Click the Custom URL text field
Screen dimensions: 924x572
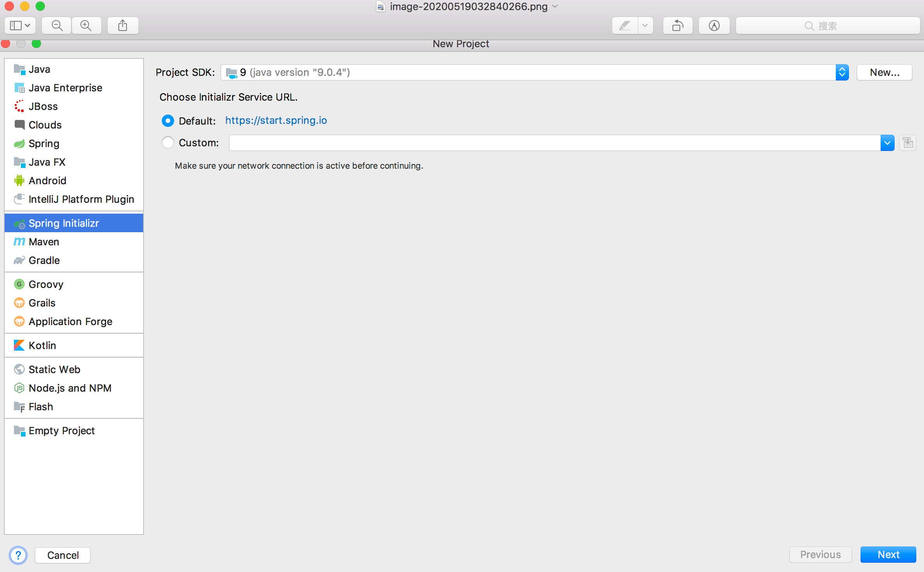click(554, 143)
